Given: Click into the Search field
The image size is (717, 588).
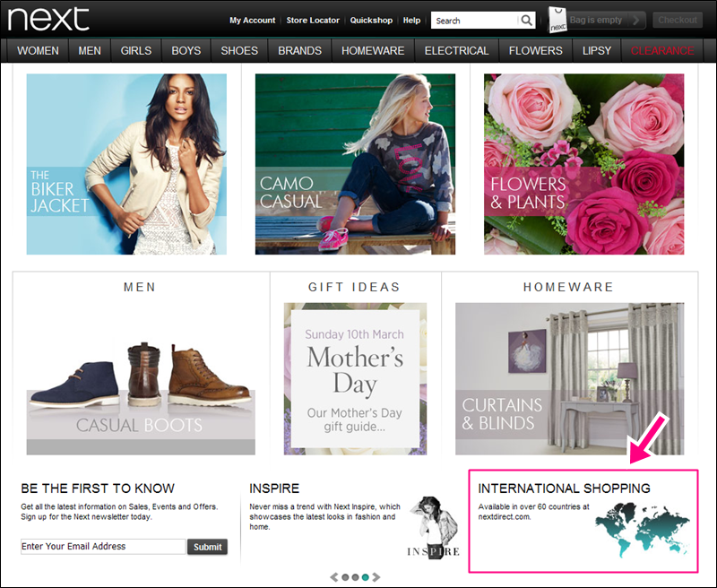Looking at the screenshot, I should [475, 21].
